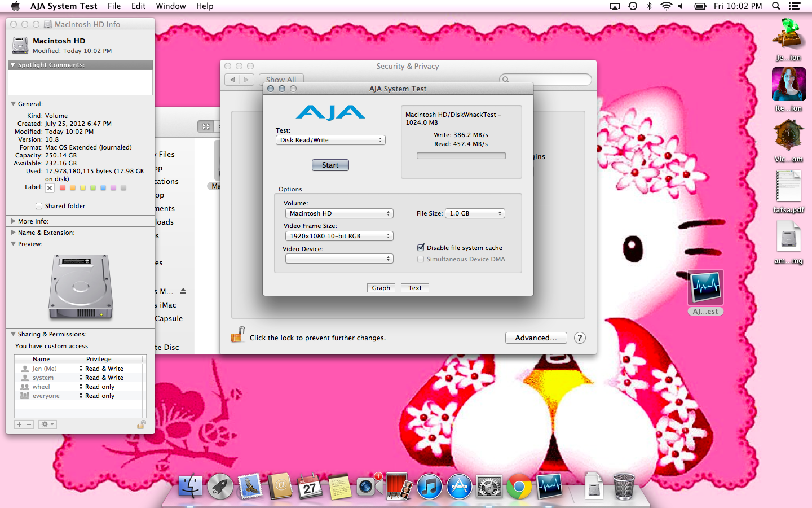The height and width of the screenshot is (508, 812).
Task: Toggle Disable file system cache checkbox
Action: coord(421,247)
